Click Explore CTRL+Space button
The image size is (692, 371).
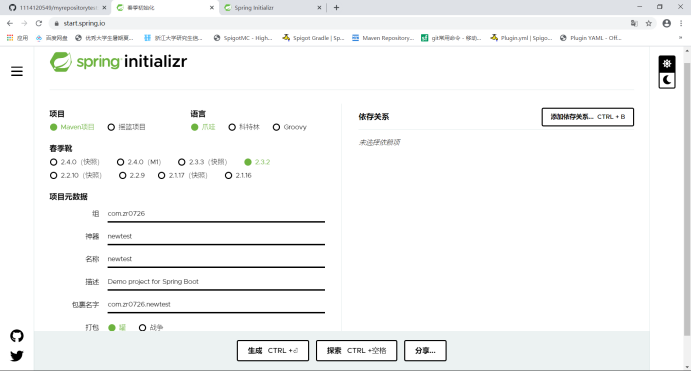pyautogui.click(x=357, y=351)
